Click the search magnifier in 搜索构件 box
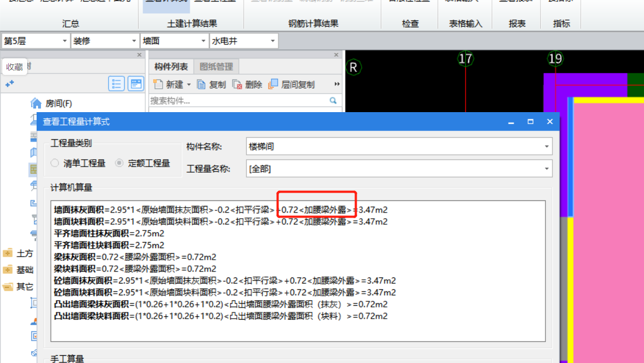644x363 pixels. tap(333, 100)
